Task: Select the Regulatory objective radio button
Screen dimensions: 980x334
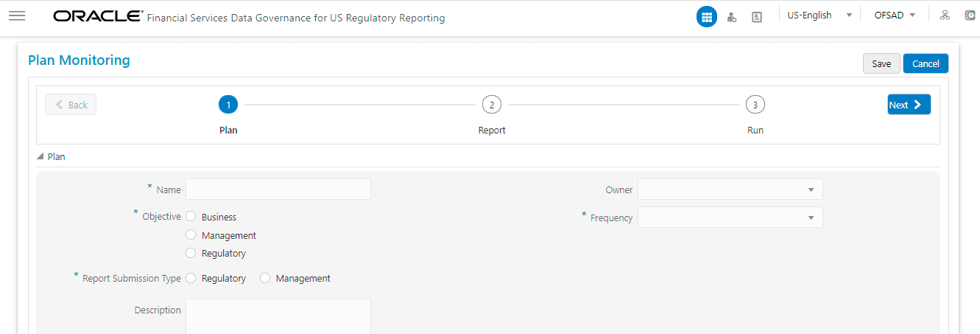Action: (191, 253)
